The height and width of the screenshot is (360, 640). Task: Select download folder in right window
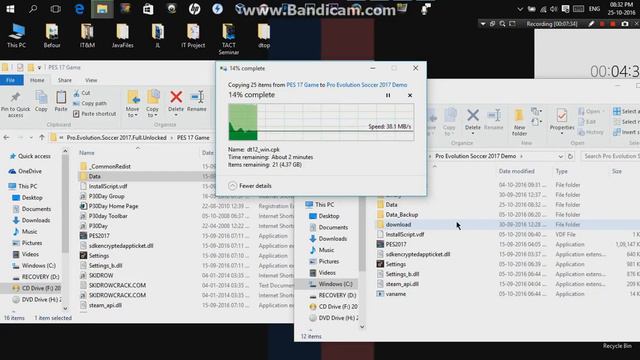394,224
